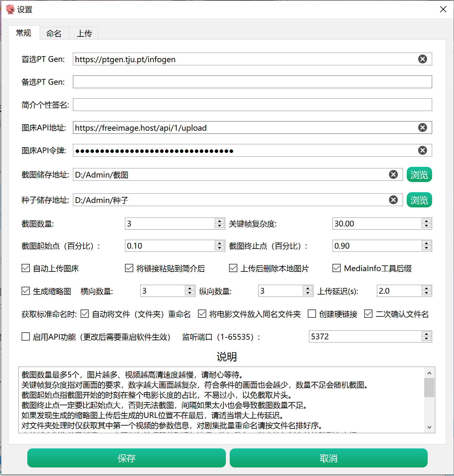Screen dimensions: 454x476
Task: Uncheck the 生成缩略图 option
Action: [x=26, y=291]
